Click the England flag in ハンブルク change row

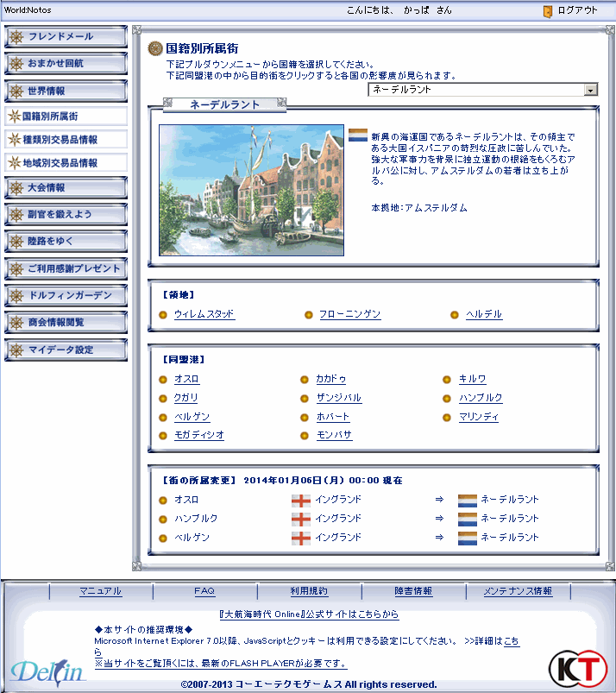pyautogui.click(x=301, y=520)
